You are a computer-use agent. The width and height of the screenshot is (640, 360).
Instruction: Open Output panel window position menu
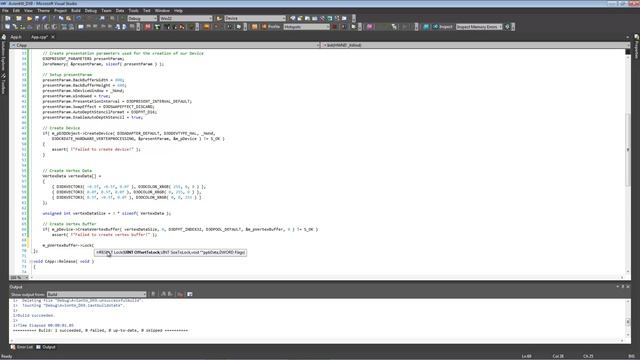[618, 287]
